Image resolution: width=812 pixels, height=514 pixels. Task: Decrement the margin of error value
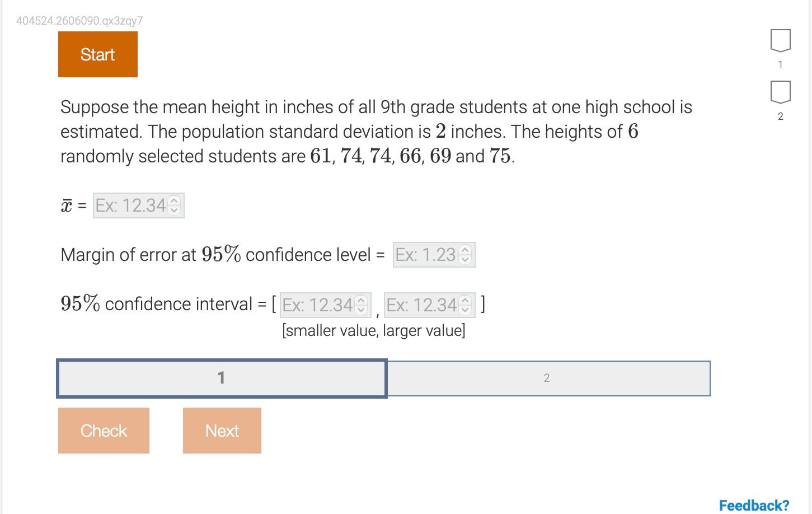(x=466, y=258)
